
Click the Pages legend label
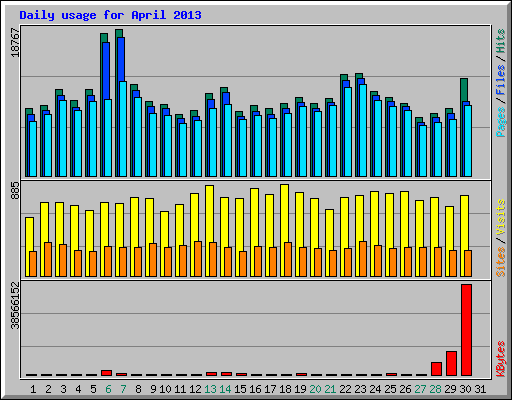click(x=501, y=122)
